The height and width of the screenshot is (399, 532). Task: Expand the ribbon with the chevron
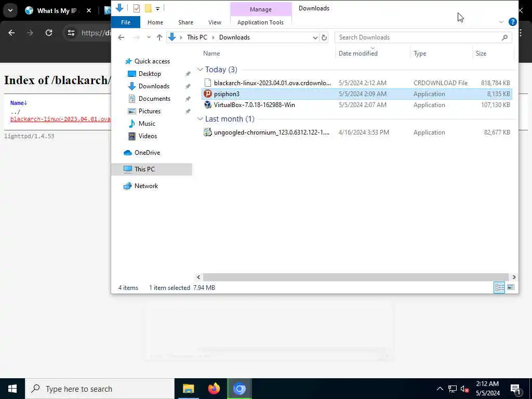(501, 22)
